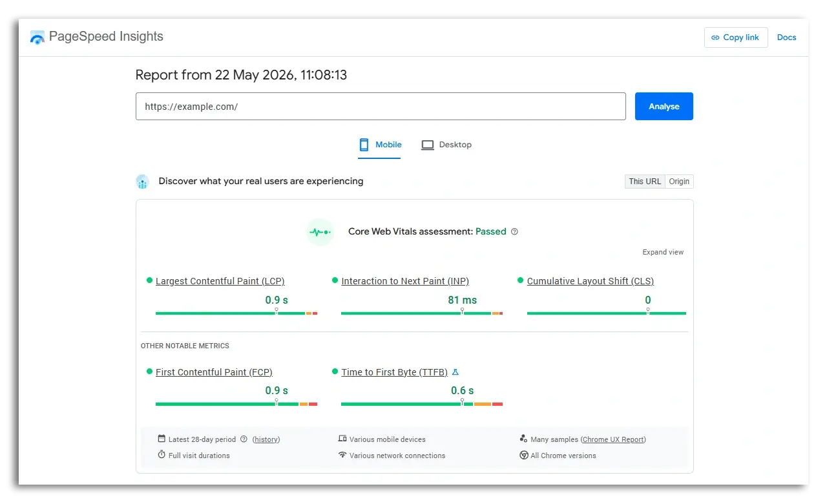Click the PageSpeed Insights logo icon

tap(37, 37)
